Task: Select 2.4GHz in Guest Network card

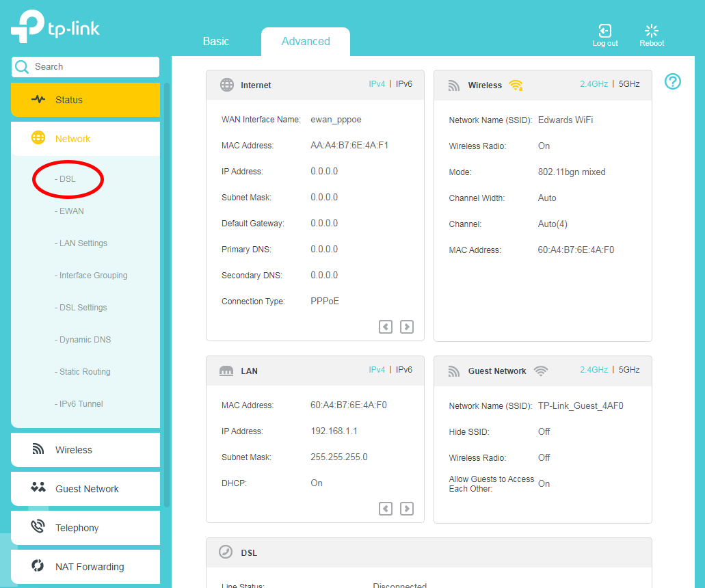Action: pos(594,369)
